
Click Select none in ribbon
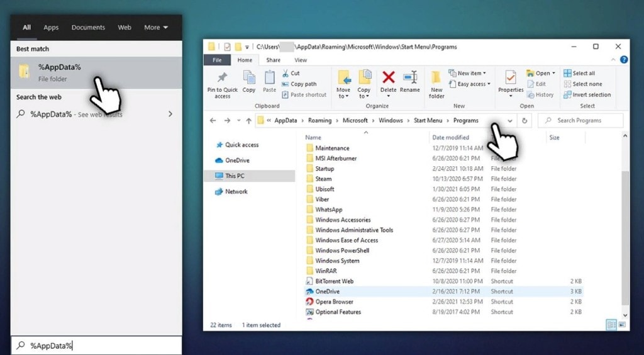583,84
